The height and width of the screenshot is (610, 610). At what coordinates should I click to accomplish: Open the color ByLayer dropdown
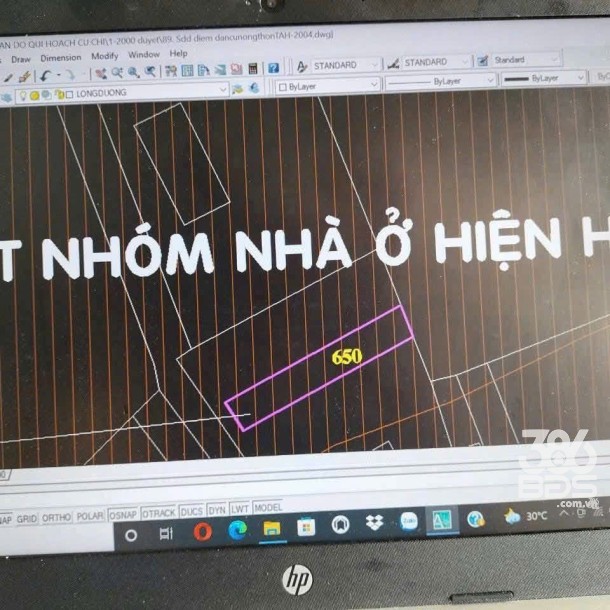tap(374, 84)
